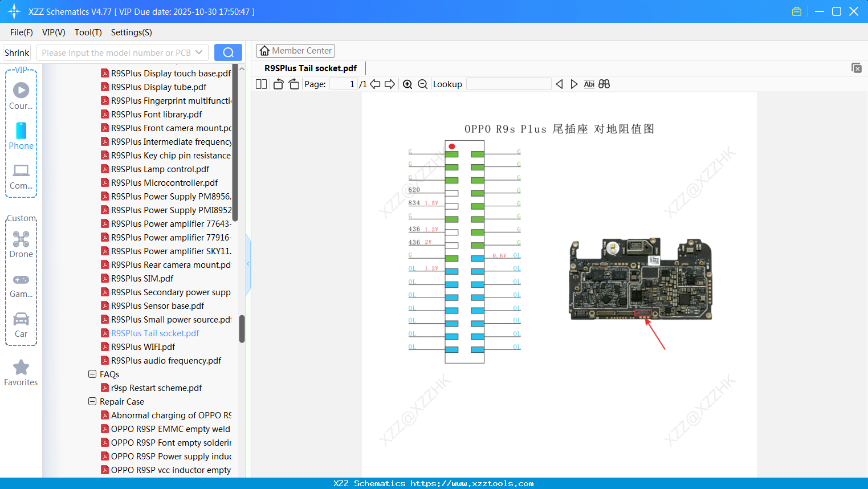Screen dimensions: 868x489
Task: Click the Lookup text field
Action: click(x=509, y=84)
